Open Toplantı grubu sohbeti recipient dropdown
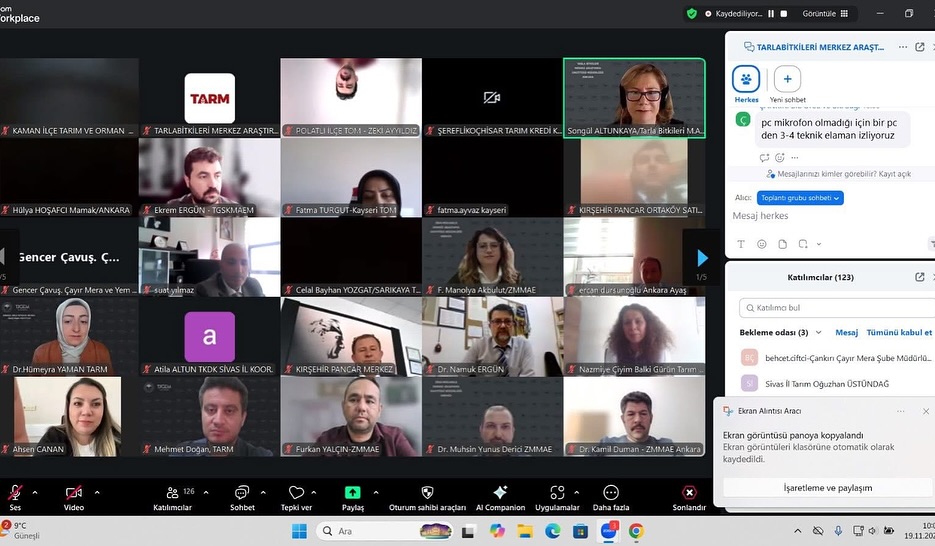The image size is (935, 546). coord(800,198)
